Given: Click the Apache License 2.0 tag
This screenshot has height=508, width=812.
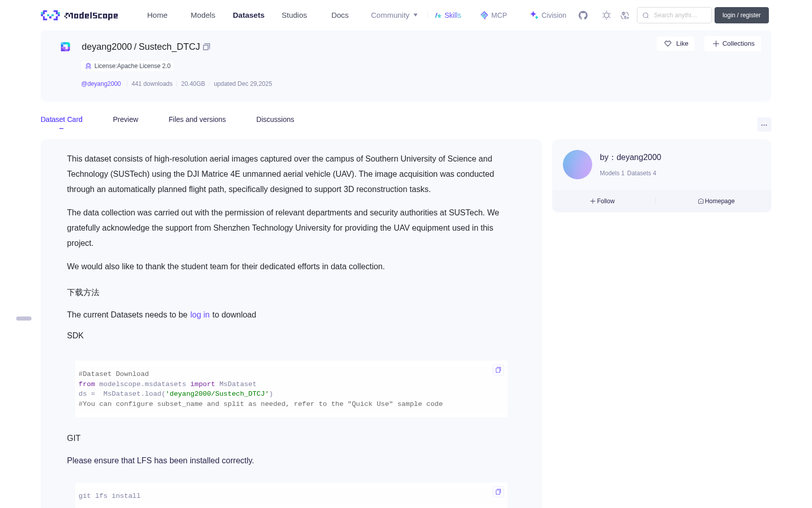Looking at the screenshot, I should pyautogui.click(x=127, y=66).
